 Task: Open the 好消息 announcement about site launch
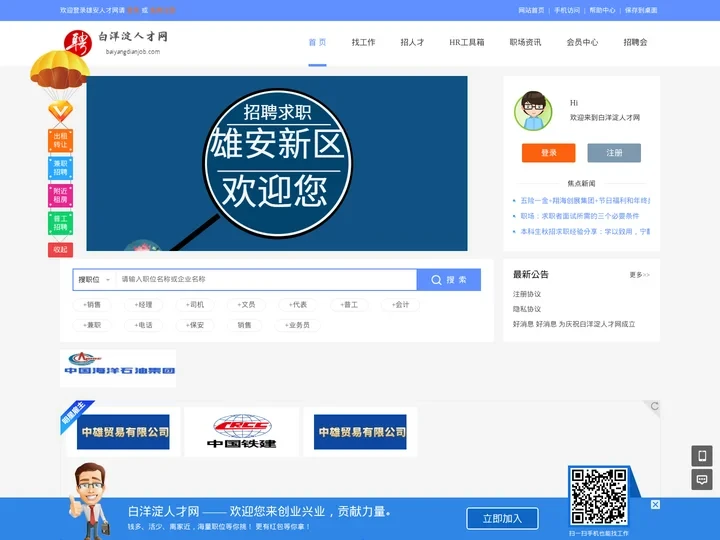574,324
